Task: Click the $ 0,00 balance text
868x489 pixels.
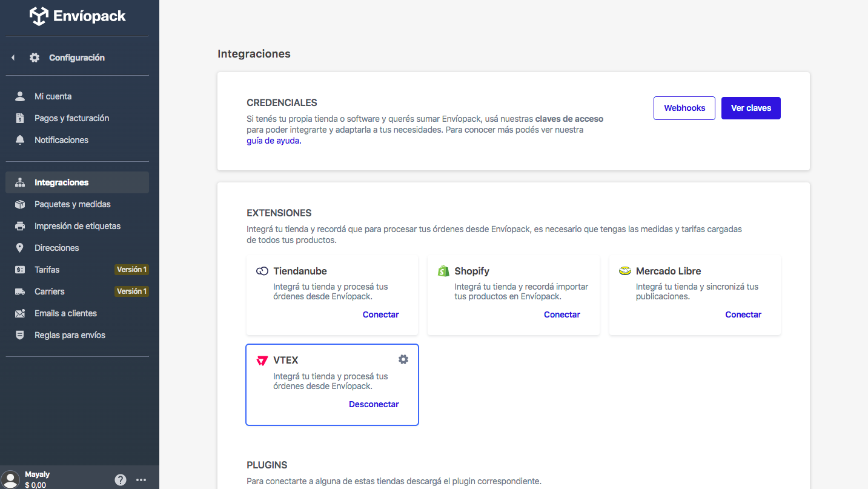Action: (36, 485)
